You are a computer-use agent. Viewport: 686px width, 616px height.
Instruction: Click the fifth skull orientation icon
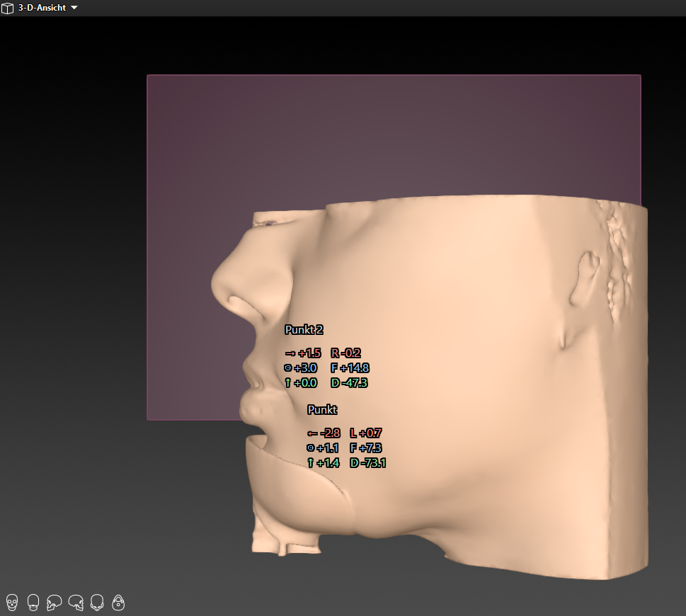point(97,603)
